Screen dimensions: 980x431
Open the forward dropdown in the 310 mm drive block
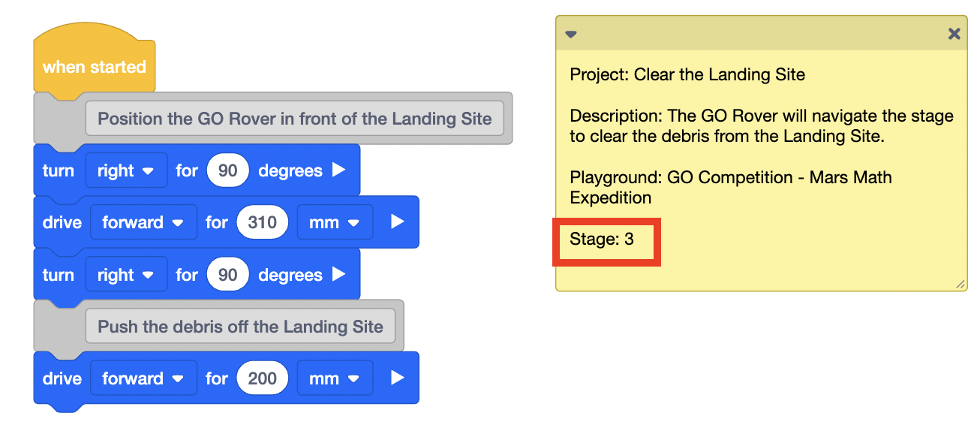tap(143, 222)
